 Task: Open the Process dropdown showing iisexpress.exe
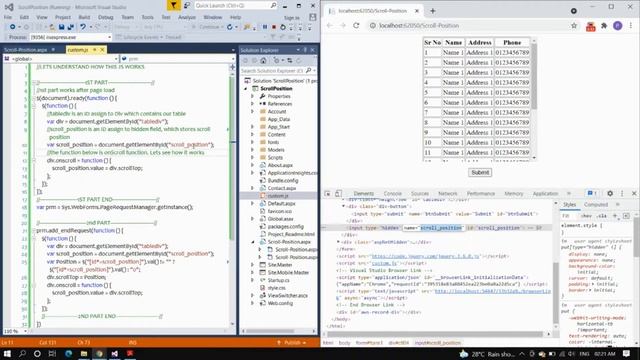click(x=70, y=37)
